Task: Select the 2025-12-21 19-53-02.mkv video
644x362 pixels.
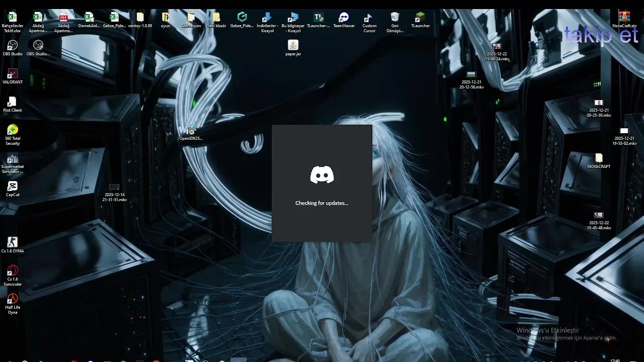Action: [x=624, y=131]
